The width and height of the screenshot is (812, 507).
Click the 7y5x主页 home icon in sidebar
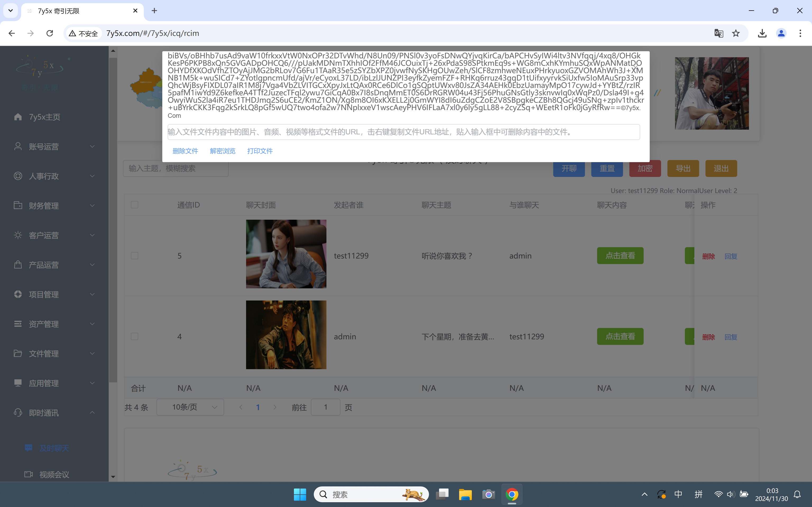coord(18,117)
